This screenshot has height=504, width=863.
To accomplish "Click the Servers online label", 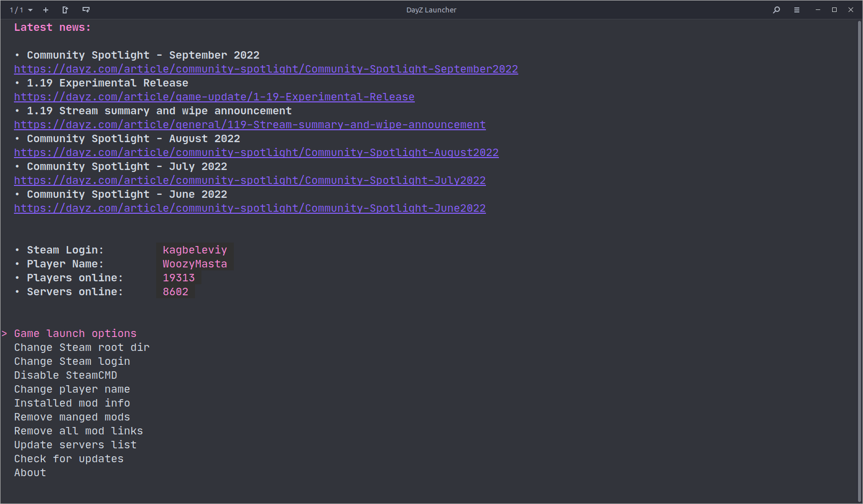I will [x=75, y=292].
